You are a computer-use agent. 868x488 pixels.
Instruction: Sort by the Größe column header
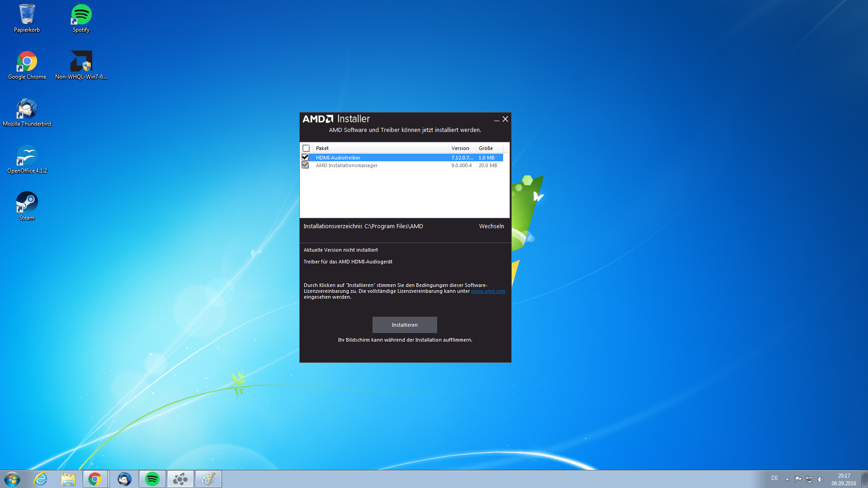point(486,148)
